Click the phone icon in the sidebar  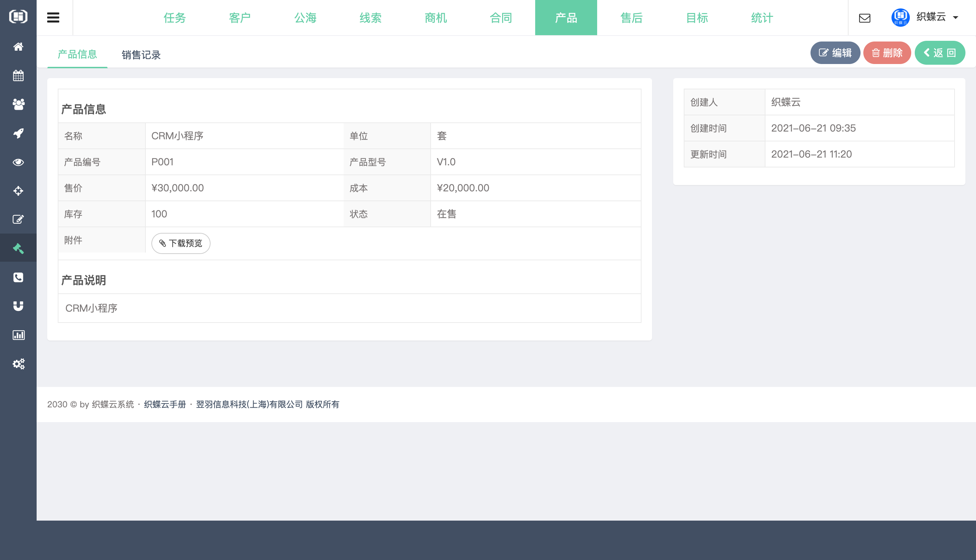tap(18, 277)
